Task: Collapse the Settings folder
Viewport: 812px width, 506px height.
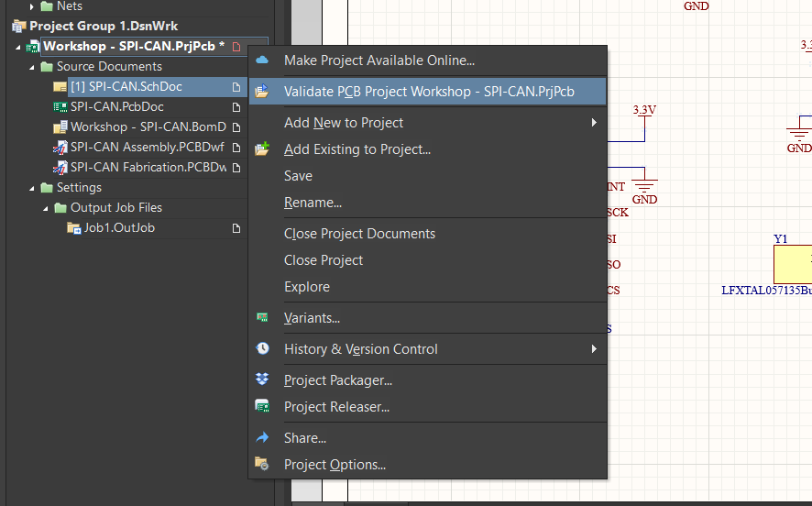Action: [x=31, y=189]
